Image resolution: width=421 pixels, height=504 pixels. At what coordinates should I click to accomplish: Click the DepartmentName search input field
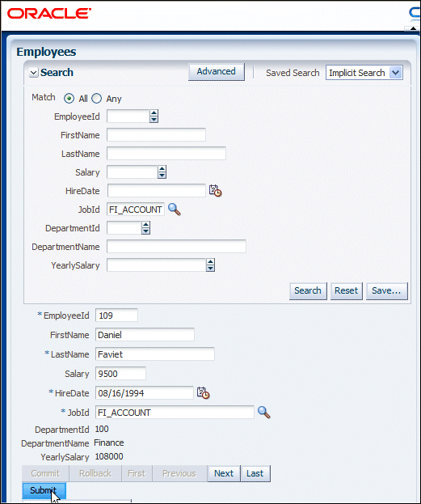click(176, 247)
